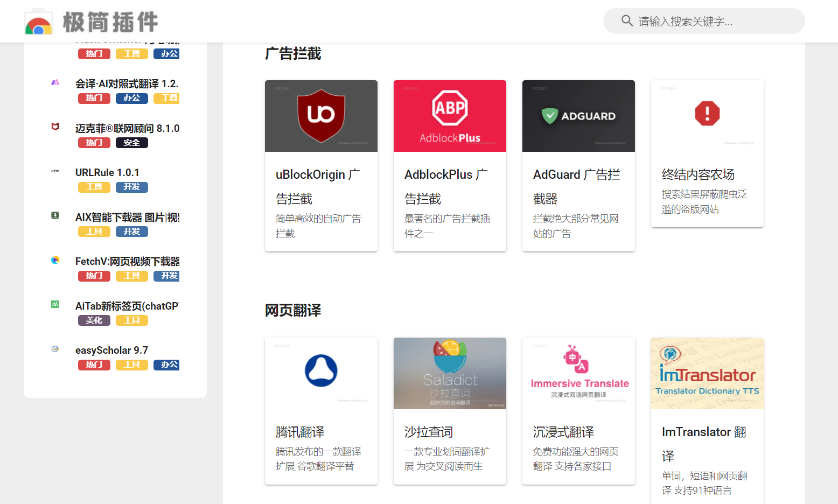Open the URLRule 1.0.1 link
This screenshot has height=504, width=838.
click(107, 173)
